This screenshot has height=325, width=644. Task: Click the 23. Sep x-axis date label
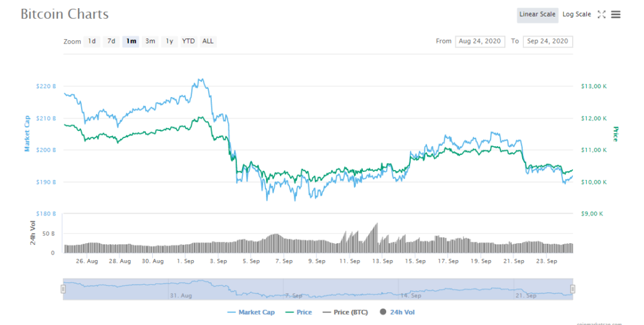pos(547,261)
